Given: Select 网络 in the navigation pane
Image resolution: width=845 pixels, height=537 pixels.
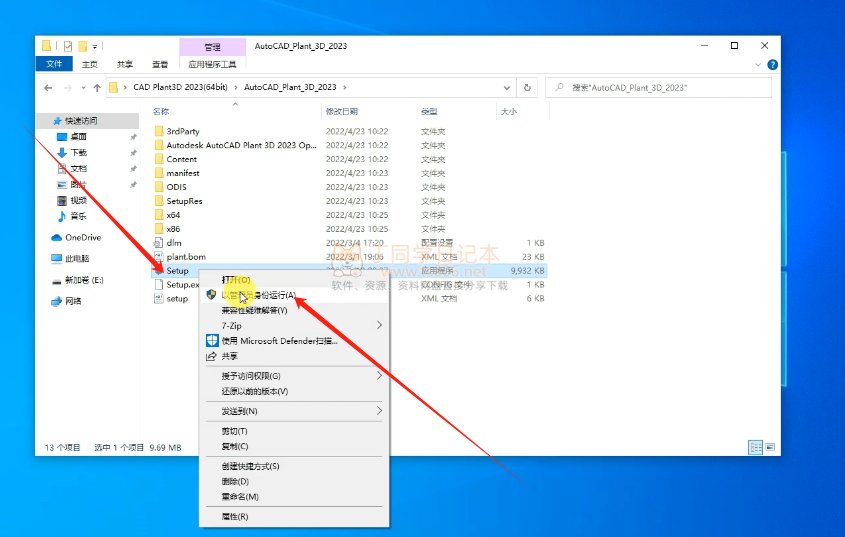Looking at the screenshot, I should click(x=73, y=301).
